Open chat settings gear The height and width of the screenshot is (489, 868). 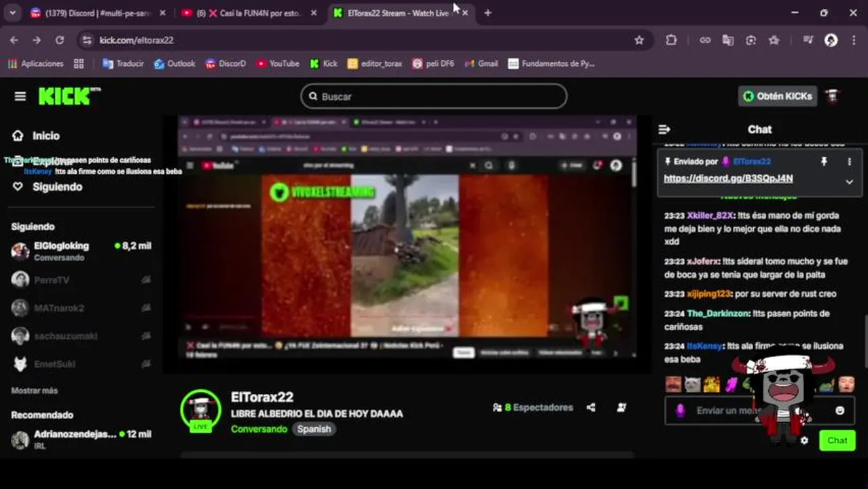pyautogui.click(x=805, y=441)
